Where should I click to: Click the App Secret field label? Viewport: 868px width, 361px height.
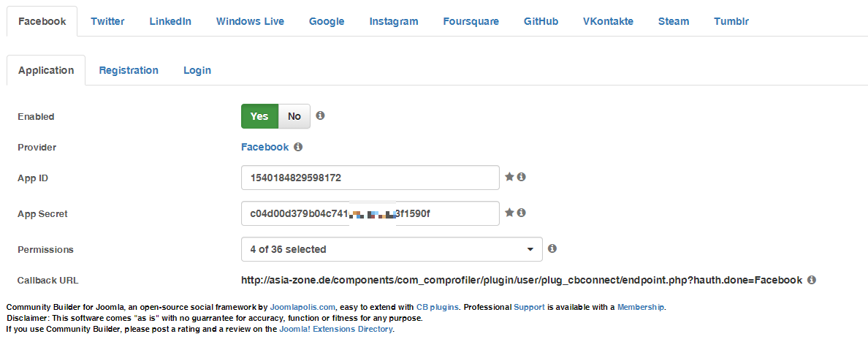click(x=42, y=213)
